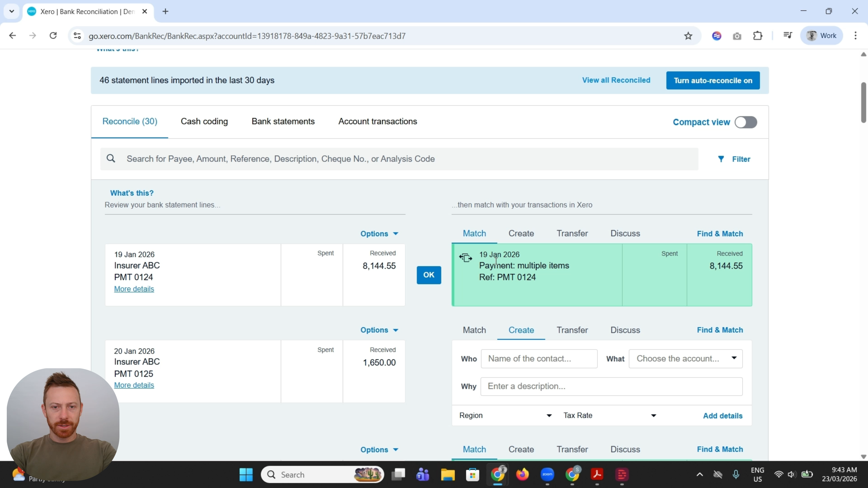Click OK to reconcile the 8,144.55 match
This screenshot has height=488, width=868.
(429, 275)
